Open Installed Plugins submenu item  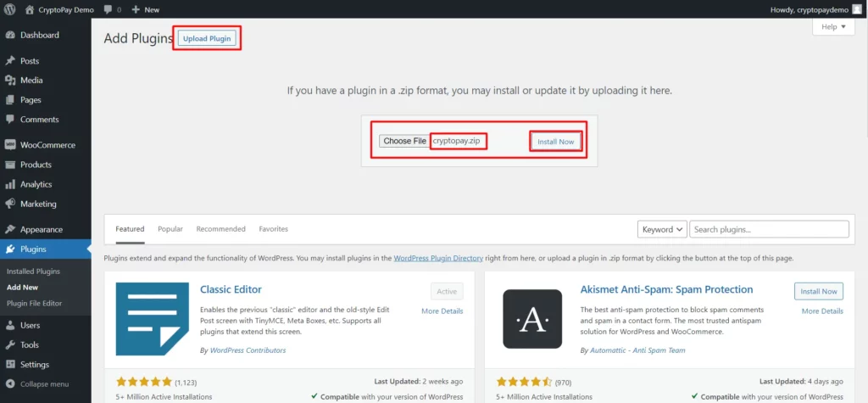point(33,271)
